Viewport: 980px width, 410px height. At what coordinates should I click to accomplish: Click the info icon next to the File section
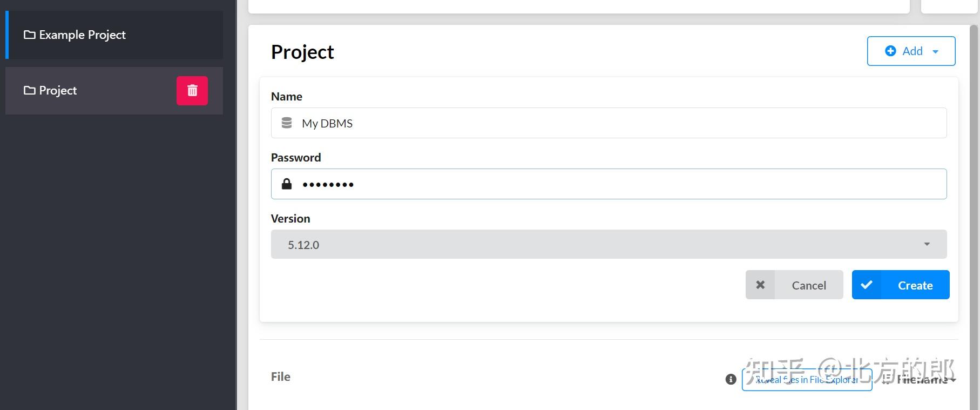click(731, 379)
